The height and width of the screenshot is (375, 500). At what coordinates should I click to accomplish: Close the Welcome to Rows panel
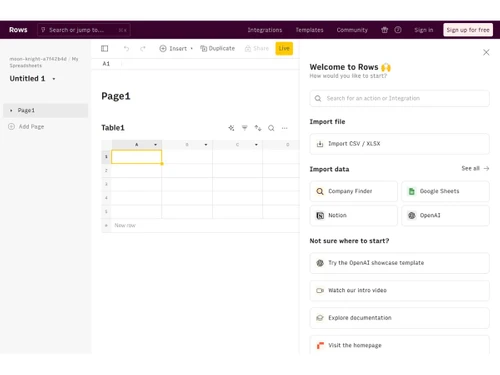[486, 52]
